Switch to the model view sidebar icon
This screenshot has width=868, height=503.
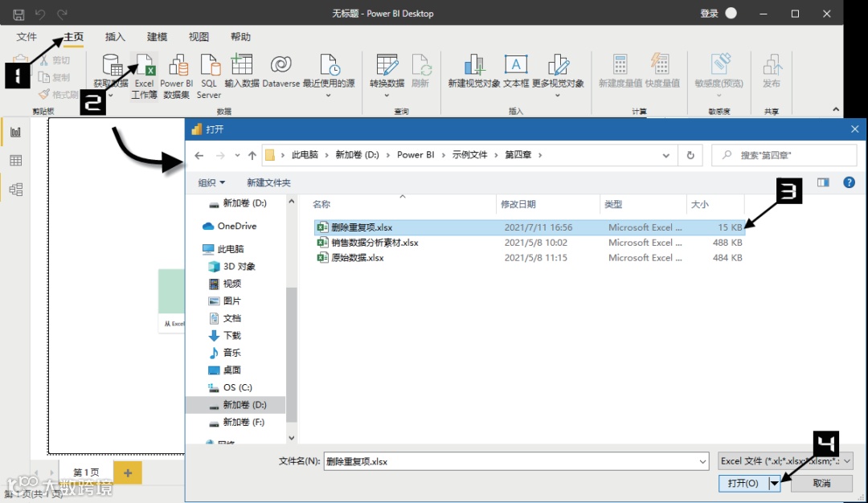[x=16, y=190]
